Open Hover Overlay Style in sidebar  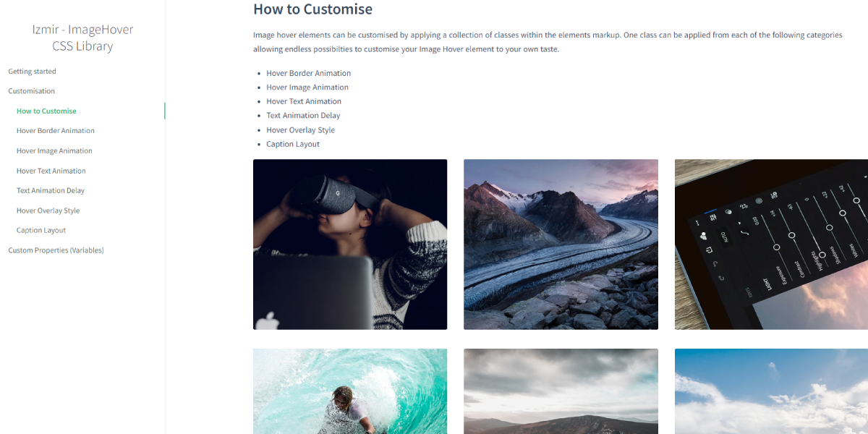point(48,211)
